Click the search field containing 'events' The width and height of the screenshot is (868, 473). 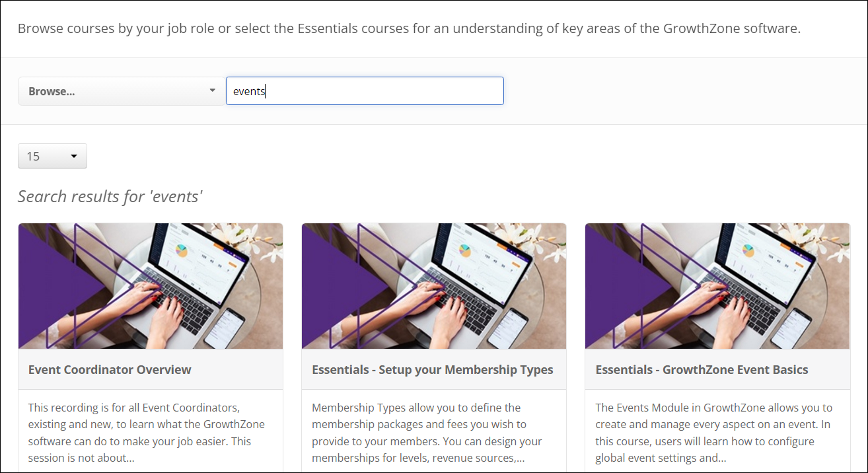[x=365, y=91]
